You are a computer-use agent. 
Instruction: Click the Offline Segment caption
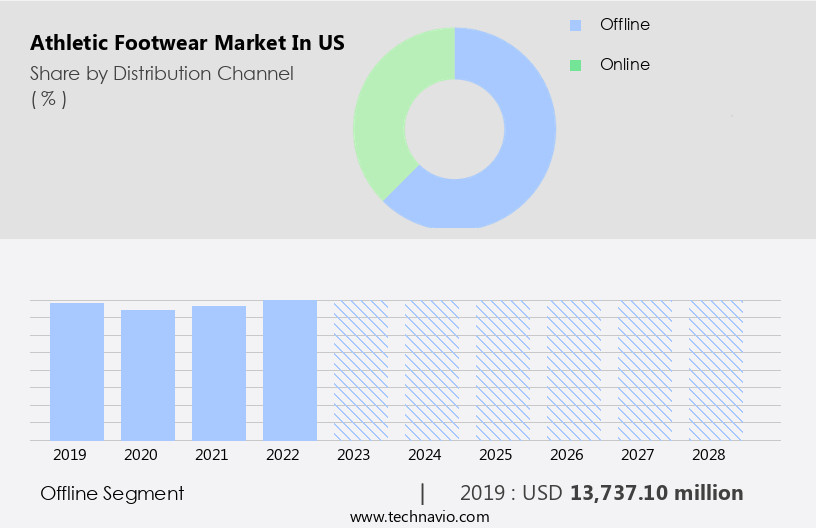click(112, 493)
